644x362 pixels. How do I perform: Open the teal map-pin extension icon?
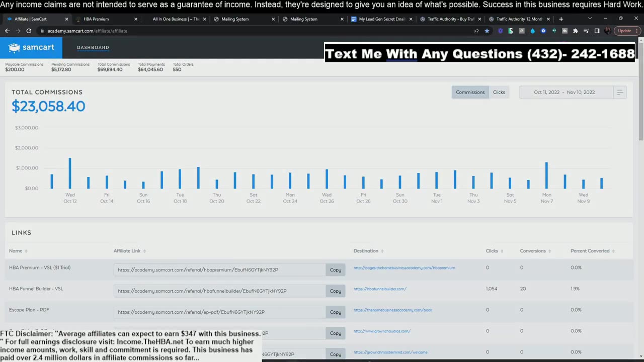pos(554,31)
